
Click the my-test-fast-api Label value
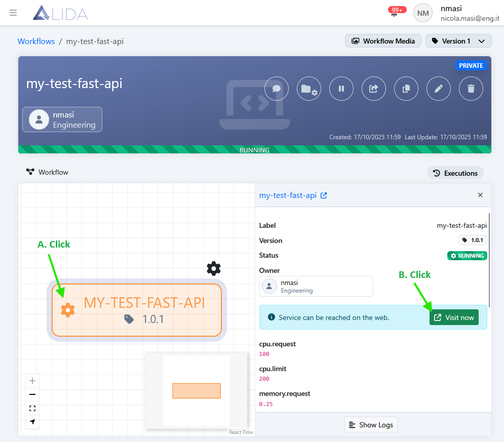tap(461, 225)
